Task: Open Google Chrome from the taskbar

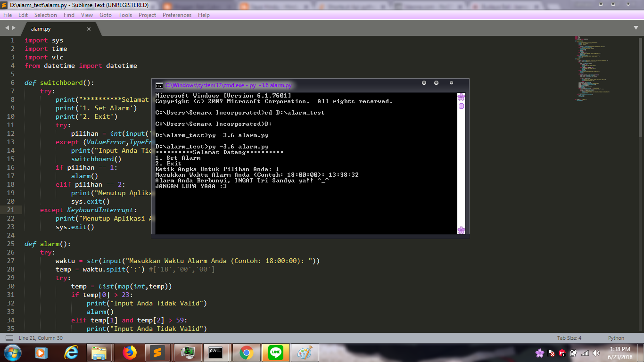Action: [246, 352]
